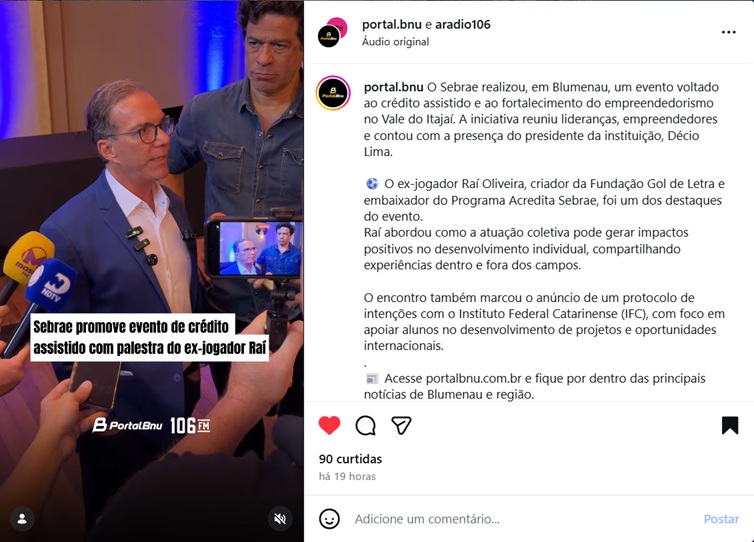Click the 'há 19 horas' timestamp
754x542 pixels.
pyautogui.click(x=347, y=476)
